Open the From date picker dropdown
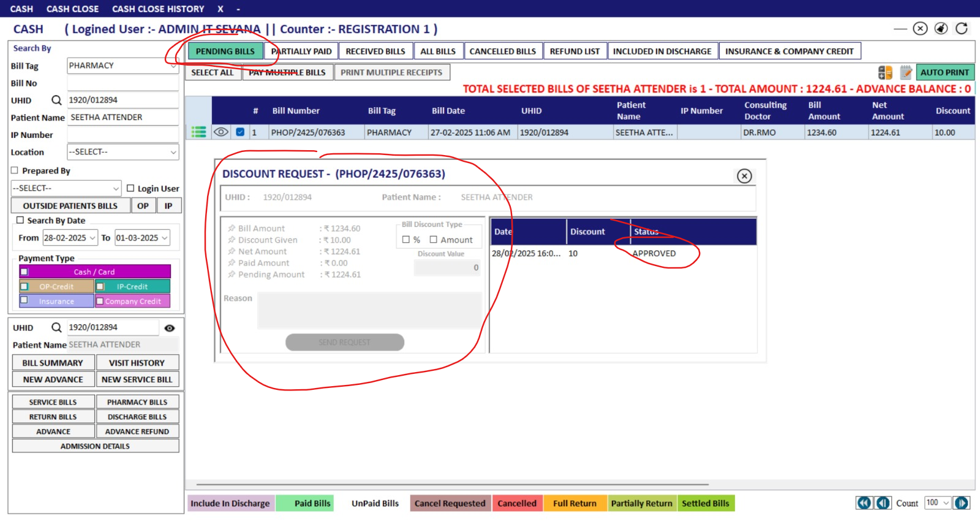980x521 pixels. pyautogui.click(x=93, y=238)
